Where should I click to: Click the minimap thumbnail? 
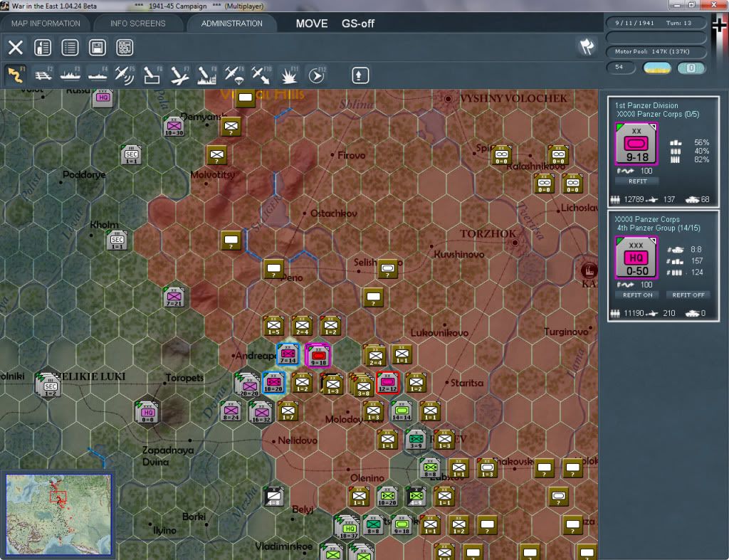coord(58,514)
